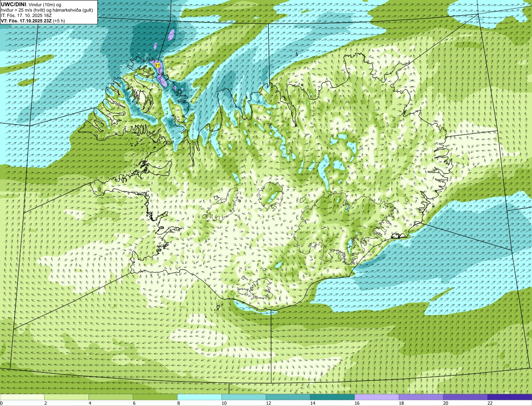
Task: Click the "4" label on the wind scale
Action: [90, 403]
